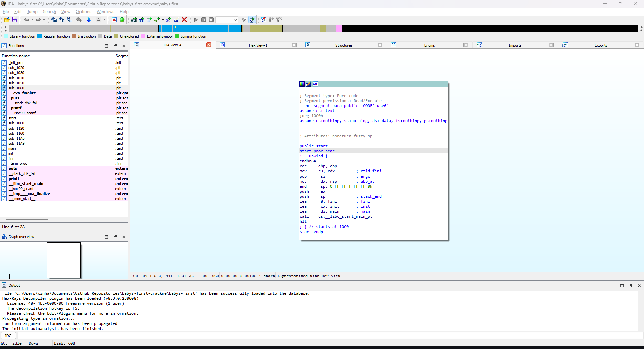
Task: Close the Imports tab
Action: coord(551,45)
